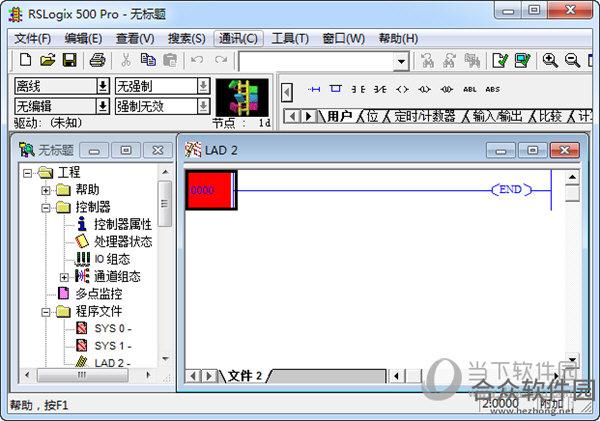Expand the 通道组态 node
This screenshot has height=421, width=600.
(x=64, y=277)
